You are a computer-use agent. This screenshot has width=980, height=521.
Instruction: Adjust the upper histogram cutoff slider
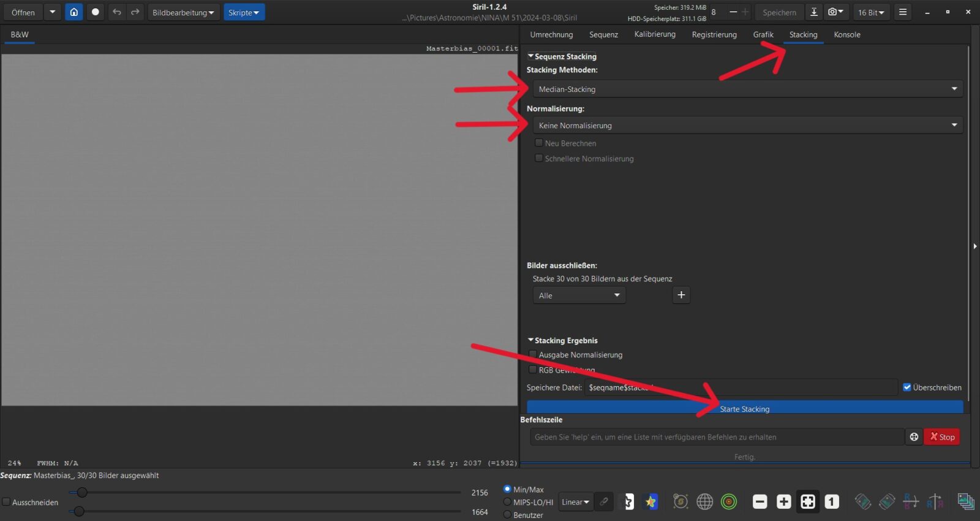pos(82,492)
